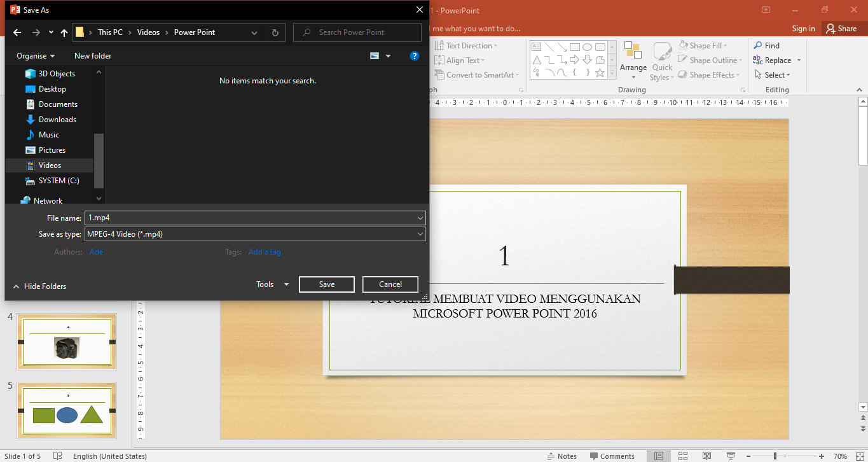The width and height of the screenshot is (868, 462).
Task: Select Pictures in navigation pane
Action: point(46,150)
